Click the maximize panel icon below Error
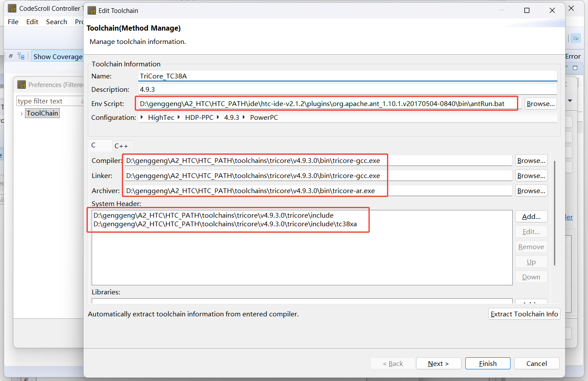This screenshot has width=588, height=381. coord(576,68)
